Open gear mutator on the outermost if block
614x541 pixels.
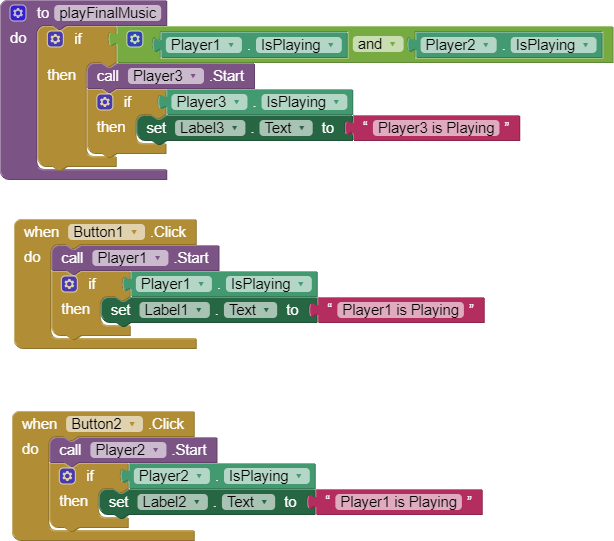(54, 40)
